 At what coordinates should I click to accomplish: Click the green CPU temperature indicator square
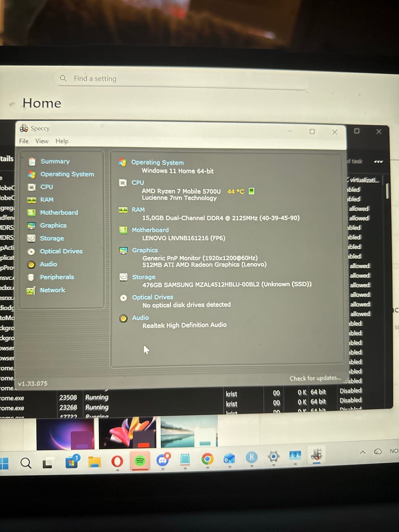coord(251,191)
